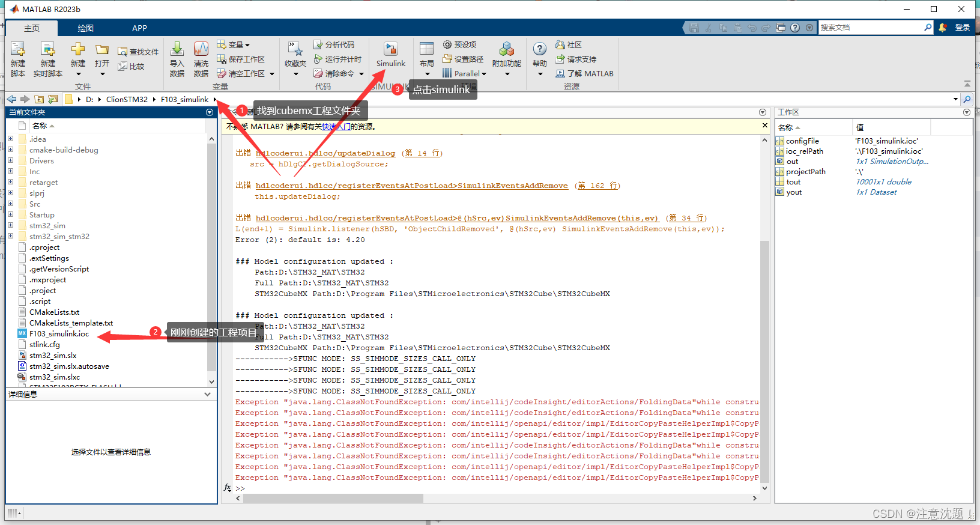Select CMakeLists.txt in the file list
Viewport: 980px width, 525px height.
click(54, 312)
